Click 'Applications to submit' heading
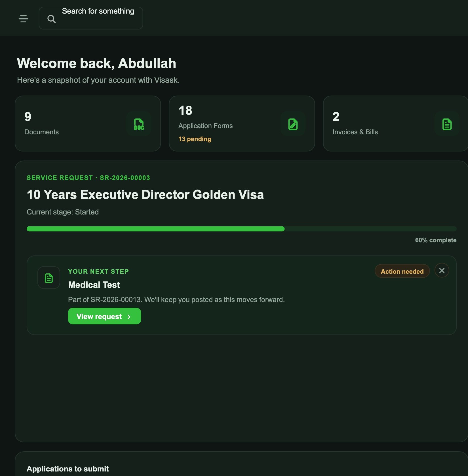 [x=68, y=469]
